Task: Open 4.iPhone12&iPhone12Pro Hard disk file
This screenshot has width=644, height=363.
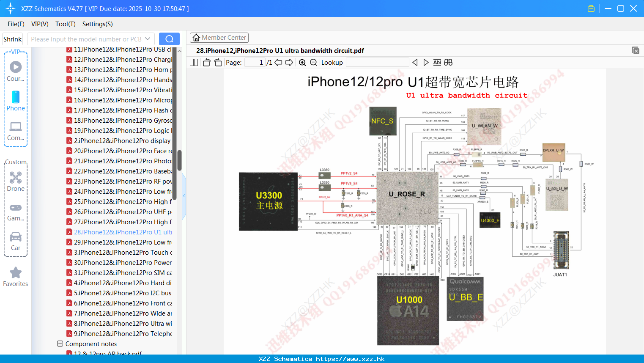Action: (x=119, y=283)
